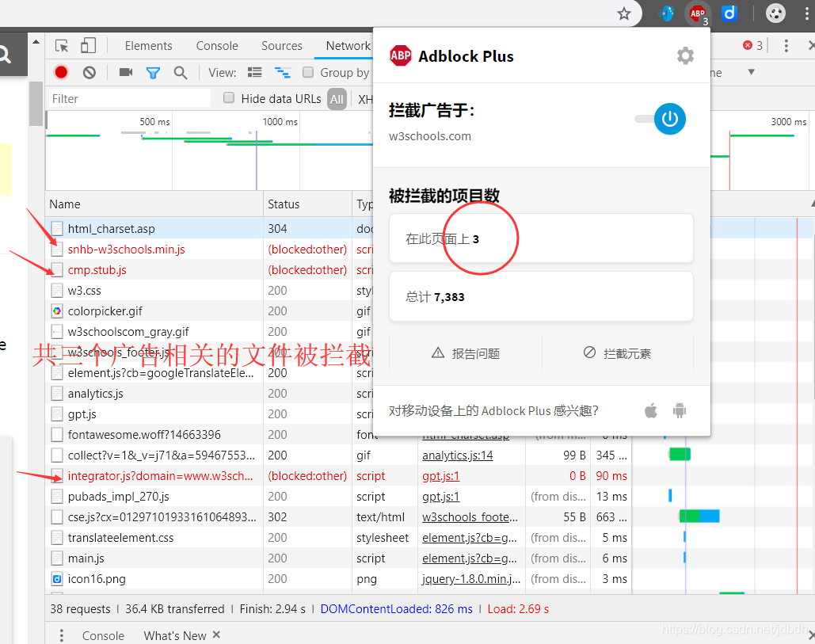Click the page search magnifier icon
This screenshot has width=815, height=644.
click(x=5, y=54)
